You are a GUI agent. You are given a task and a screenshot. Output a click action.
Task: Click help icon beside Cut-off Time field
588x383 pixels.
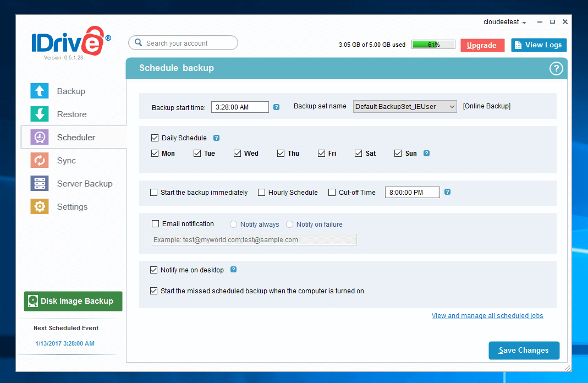click(x=447, y=192)
